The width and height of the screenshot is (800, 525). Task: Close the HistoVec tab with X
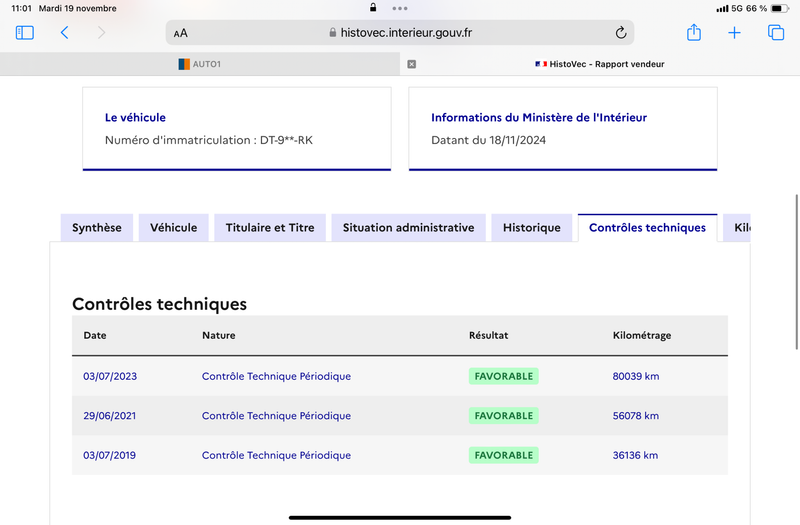coord(412,64)
